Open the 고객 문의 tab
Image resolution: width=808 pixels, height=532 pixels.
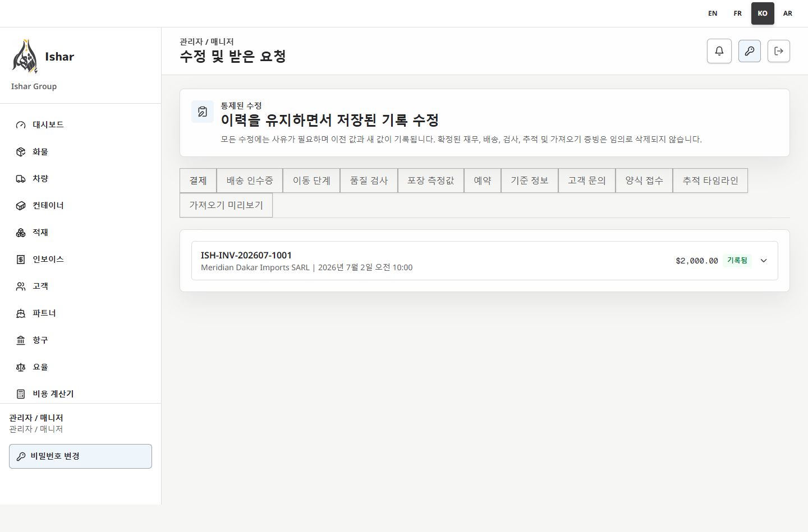point(587,181)
